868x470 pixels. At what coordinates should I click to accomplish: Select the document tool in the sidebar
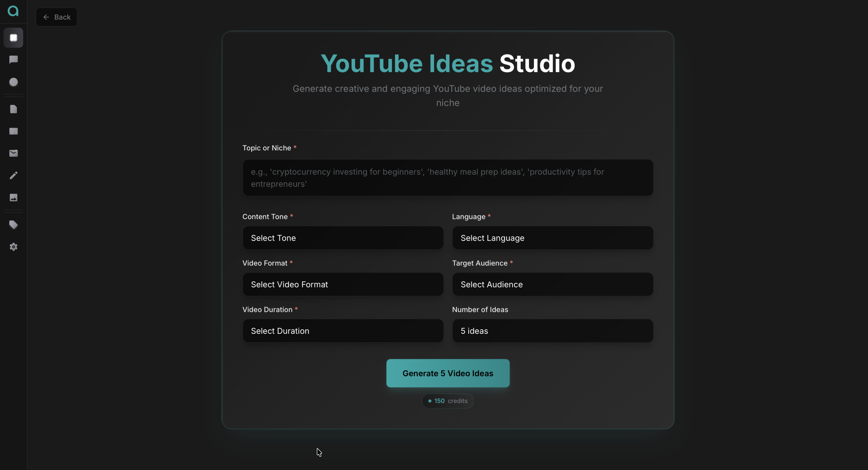point(14,109)
